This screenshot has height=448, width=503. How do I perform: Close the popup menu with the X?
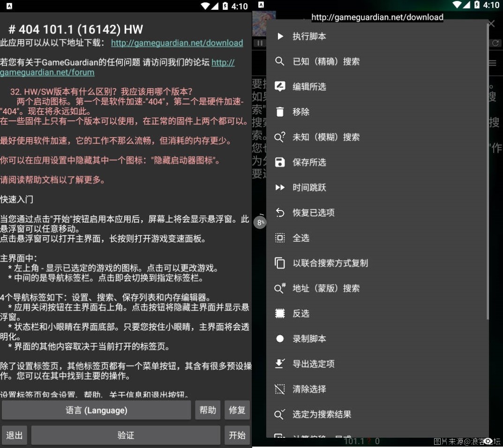tap(491, 23)
